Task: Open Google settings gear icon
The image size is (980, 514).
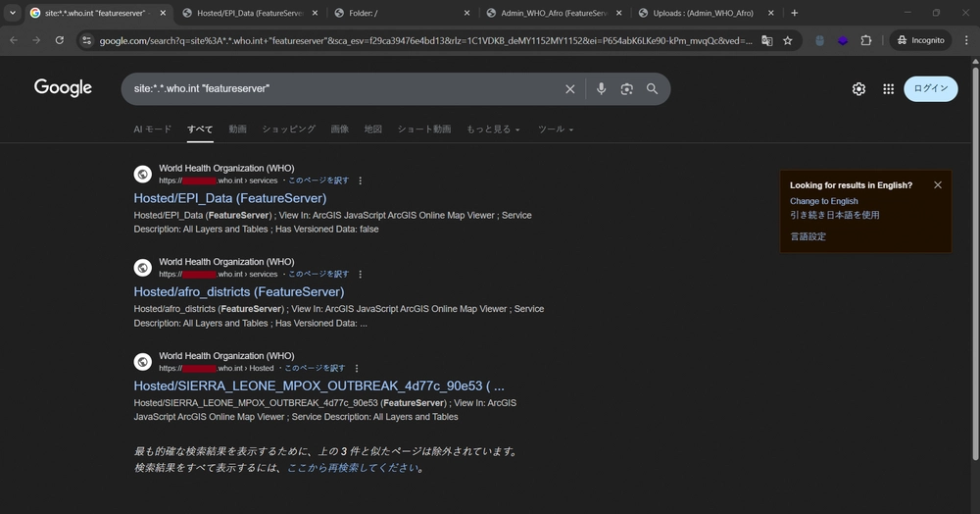Action: (x=858, y=89)
